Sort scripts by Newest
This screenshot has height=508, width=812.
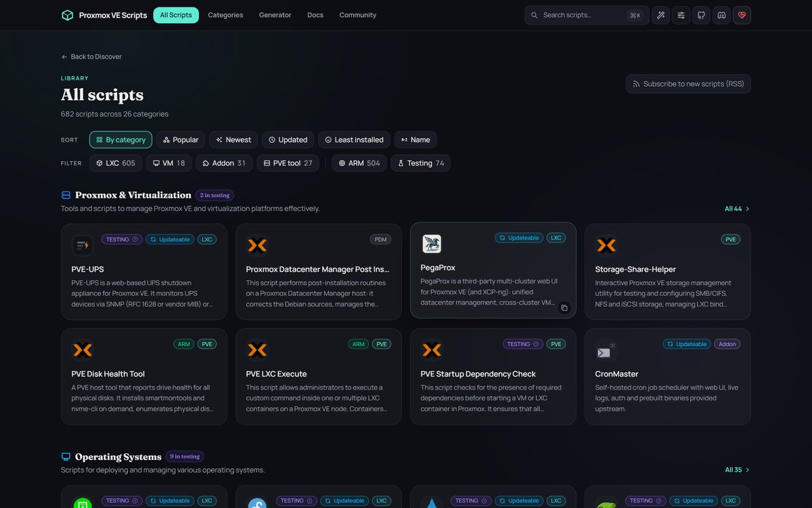233,140
